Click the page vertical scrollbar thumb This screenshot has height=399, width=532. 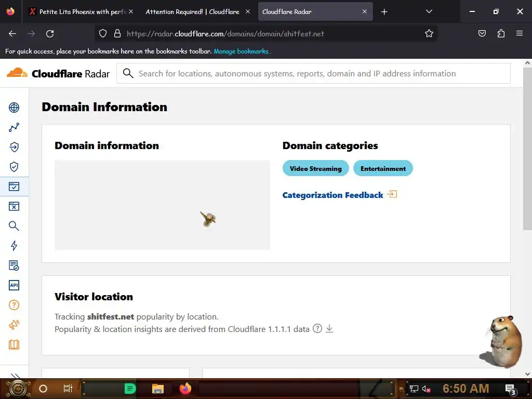tap(527, 149)
